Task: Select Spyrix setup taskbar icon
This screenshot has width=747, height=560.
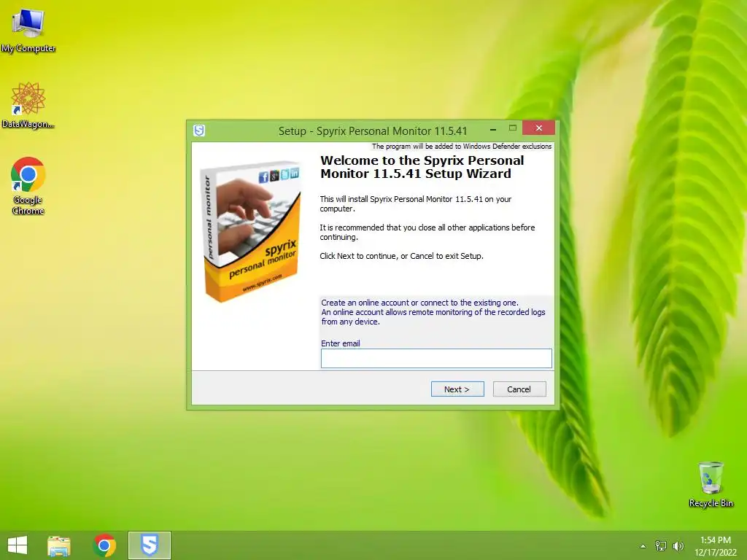Action: pos(150,545)
